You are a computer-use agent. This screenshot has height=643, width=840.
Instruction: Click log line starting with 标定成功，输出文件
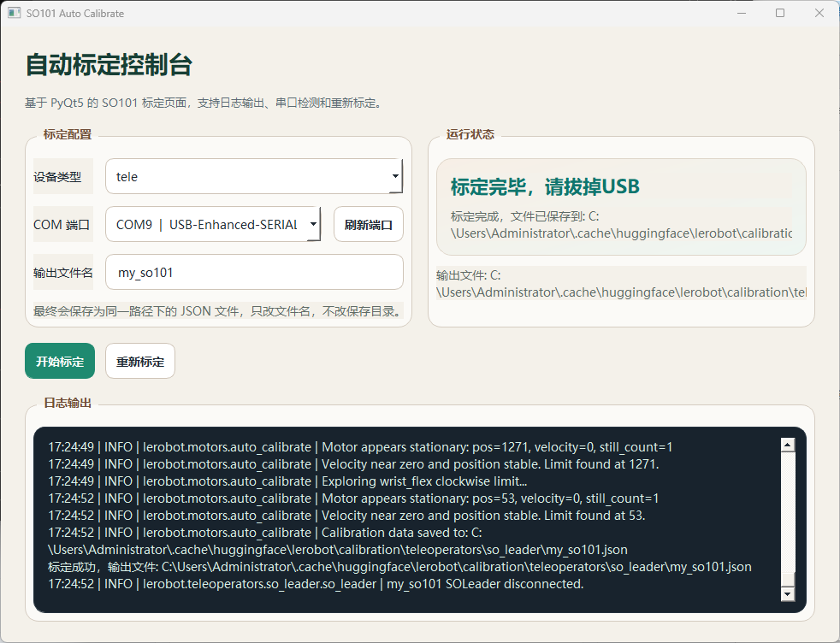click(x=399, y=567)
